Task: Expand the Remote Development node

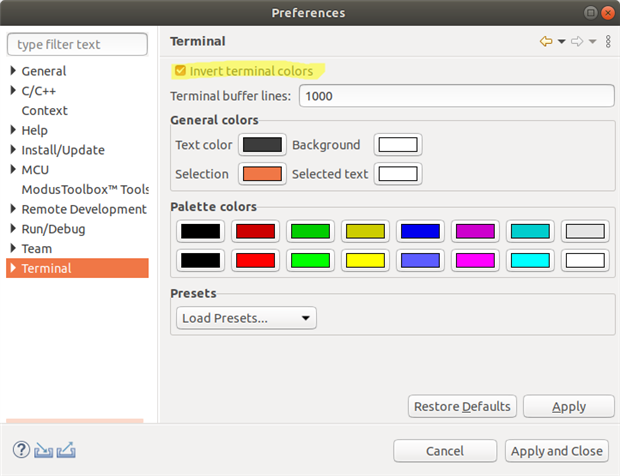Action: (x=13, y=209)
